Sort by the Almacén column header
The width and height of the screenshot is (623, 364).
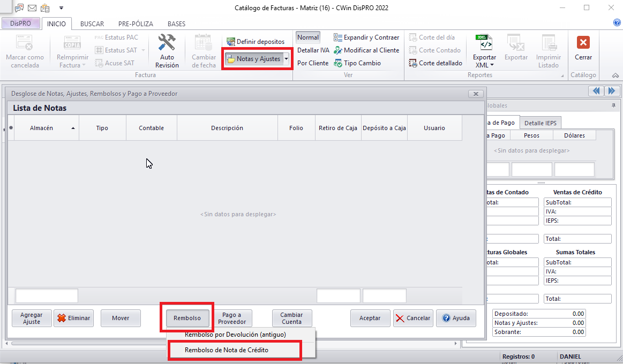pos(42,128)
